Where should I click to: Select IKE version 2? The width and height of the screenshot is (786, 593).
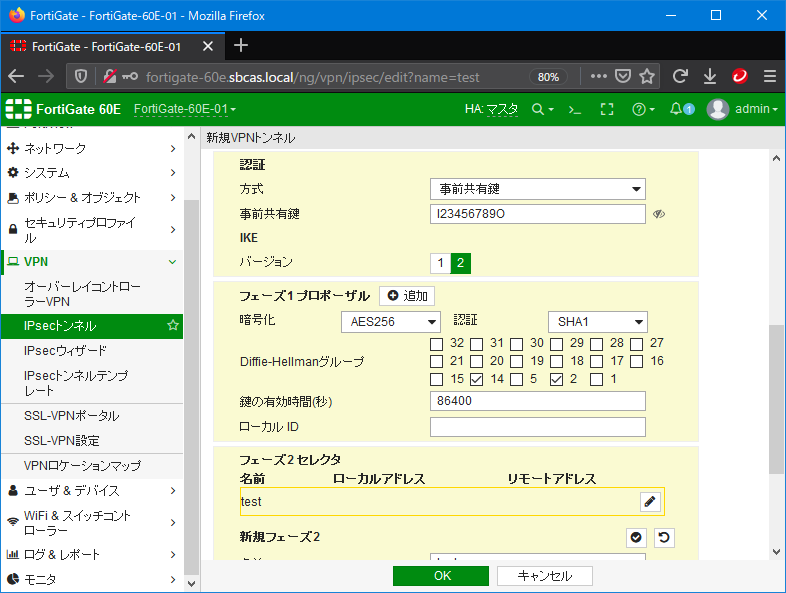[x=461, y=263]
